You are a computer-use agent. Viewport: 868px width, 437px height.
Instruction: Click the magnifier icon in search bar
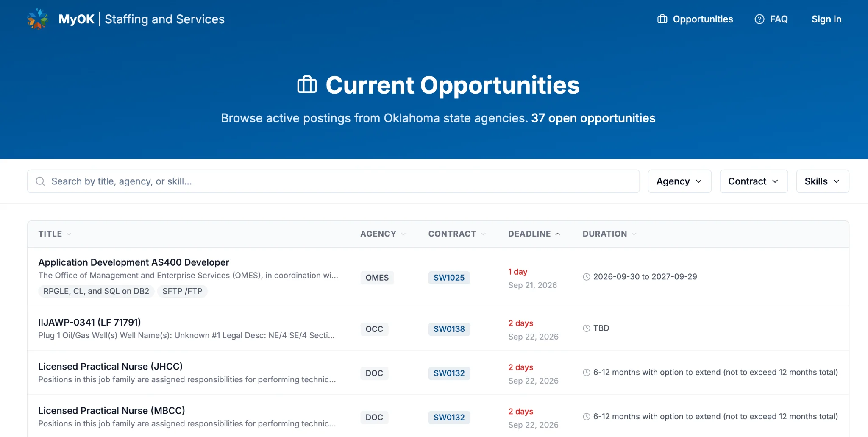(40, 181)
